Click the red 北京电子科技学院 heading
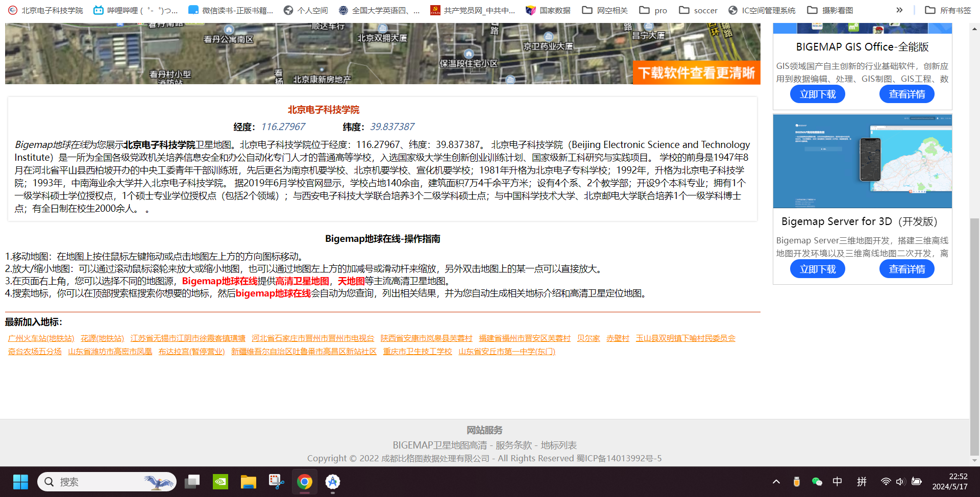 coord(324,110)
